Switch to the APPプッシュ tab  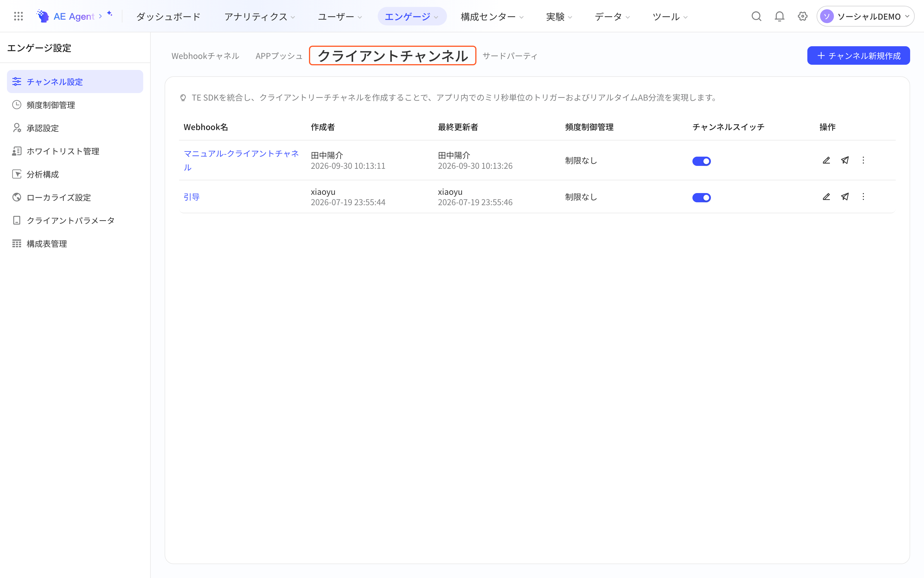tap(279, 56)
